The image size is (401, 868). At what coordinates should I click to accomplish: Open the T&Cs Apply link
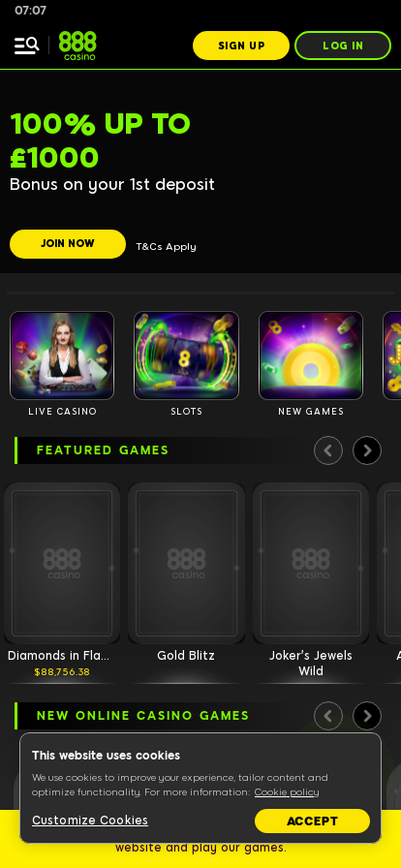tap(167, 247)
